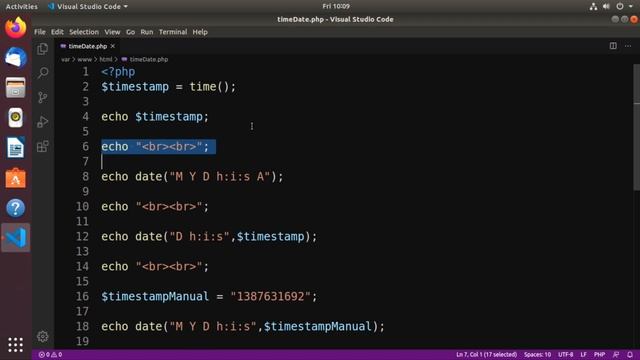This screenshot has width=640, height=360.
Task: Open Visual Studio Code app menu dropdown
Action: 88,7
